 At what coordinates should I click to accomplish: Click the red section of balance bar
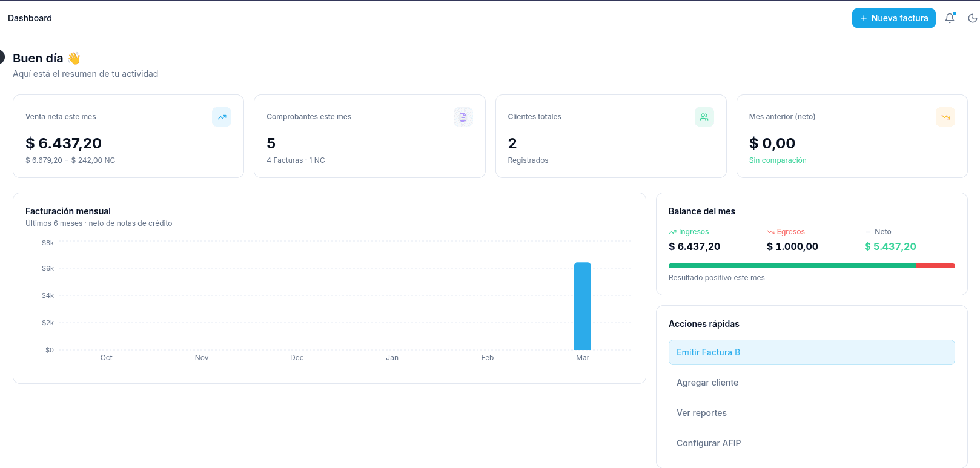(x=935, y=266)
